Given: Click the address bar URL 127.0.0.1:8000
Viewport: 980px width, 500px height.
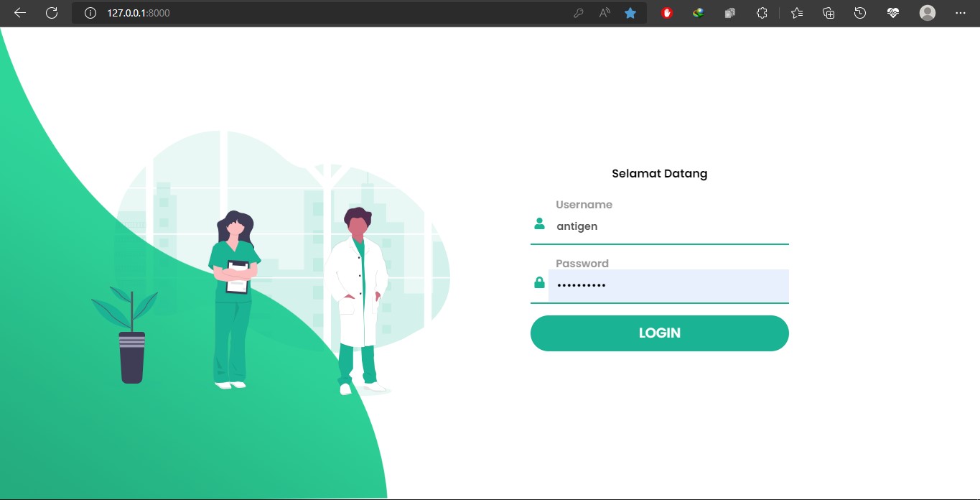Looking at the screenshot, I should pyautogui.click(x=139, y=13).
